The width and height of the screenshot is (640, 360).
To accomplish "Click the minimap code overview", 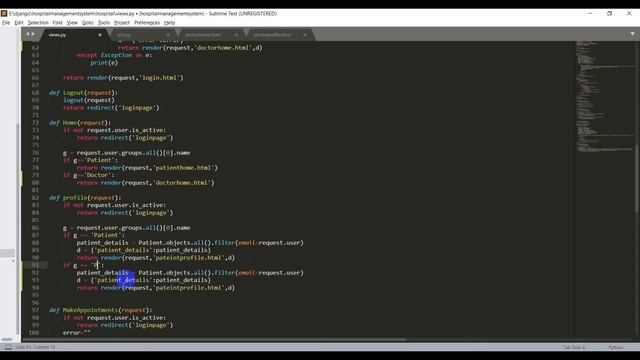I will point(605,97).
